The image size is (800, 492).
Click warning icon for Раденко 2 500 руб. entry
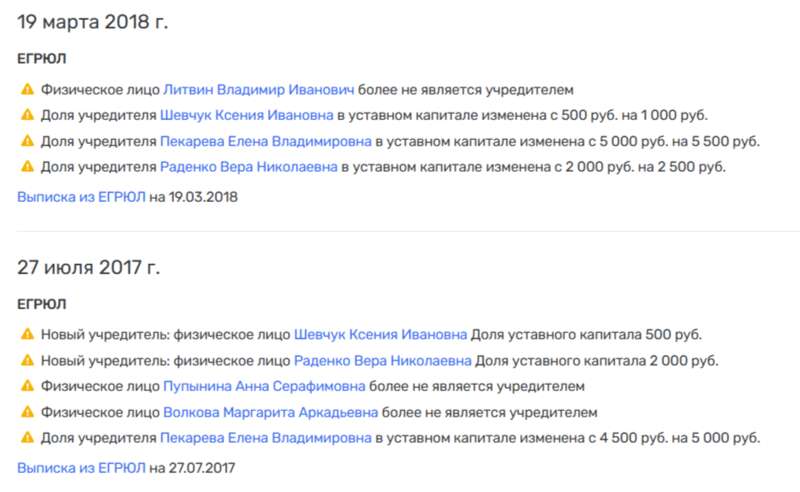[x=25, y=166]
